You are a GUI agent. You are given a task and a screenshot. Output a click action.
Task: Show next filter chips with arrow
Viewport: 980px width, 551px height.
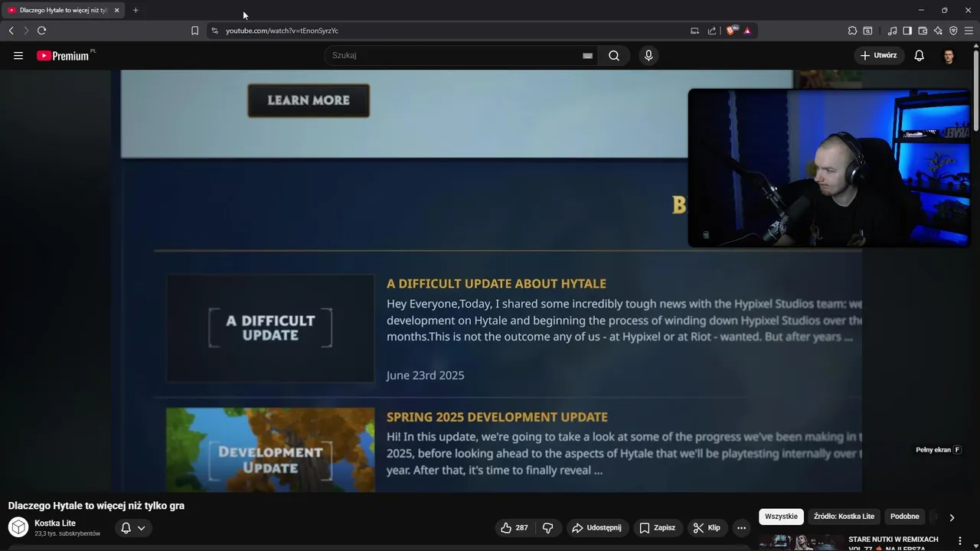point(952,517)
